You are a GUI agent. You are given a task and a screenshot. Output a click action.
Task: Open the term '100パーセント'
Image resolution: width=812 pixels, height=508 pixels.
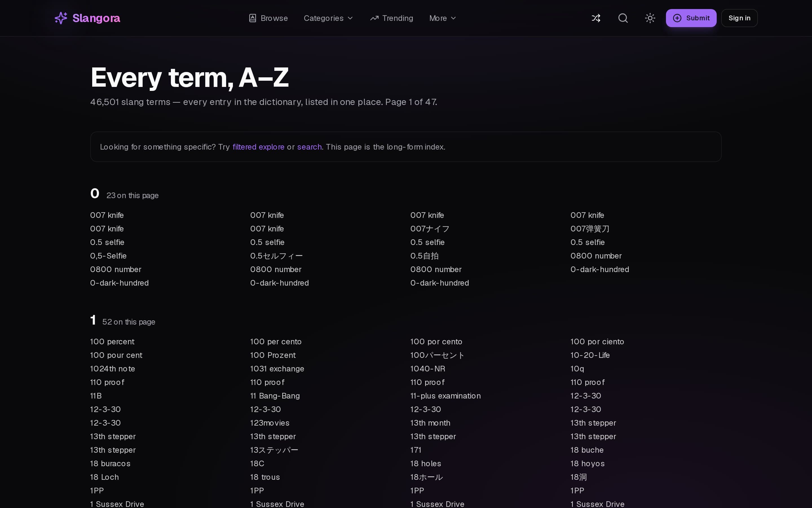438,355
